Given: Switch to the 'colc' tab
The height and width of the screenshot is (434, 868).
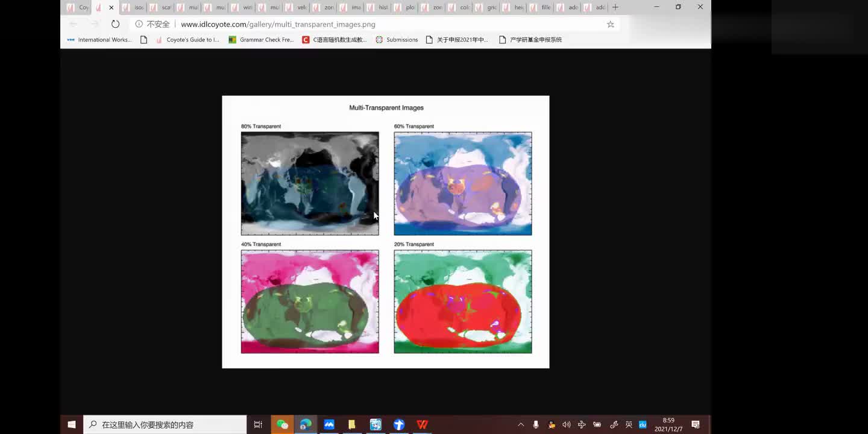Looking at the screenshot, I should (459, 7).
